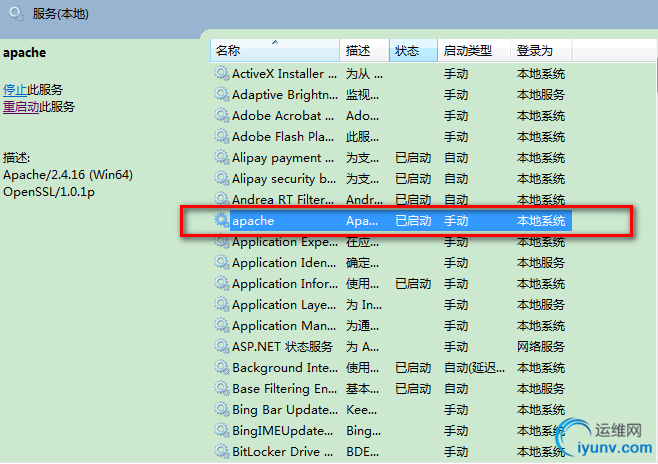Image resolution: width=658 pixels, height=464 pixels.
Task: Select the highlighted apache service name
Action: (x=253, y=221)
